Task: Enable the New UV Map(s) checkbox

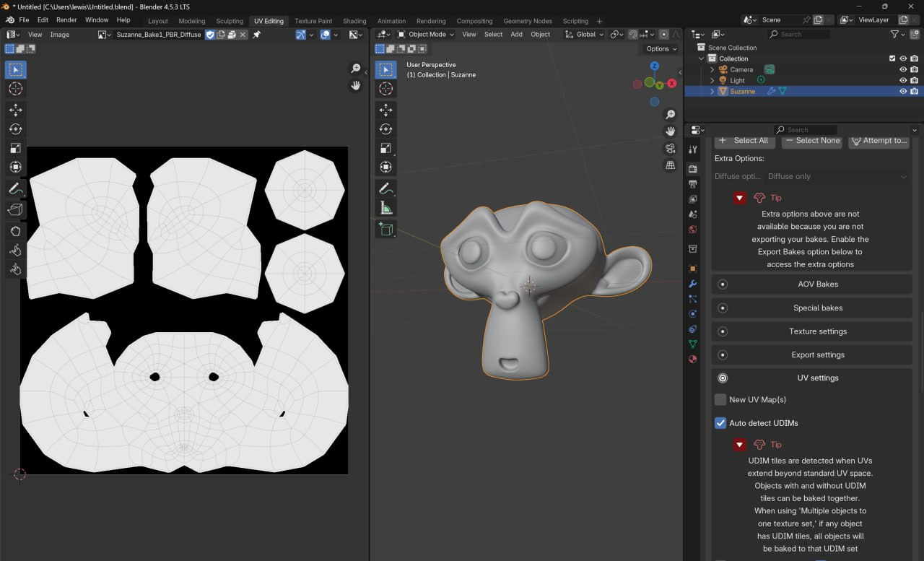Action: point(720,399)
